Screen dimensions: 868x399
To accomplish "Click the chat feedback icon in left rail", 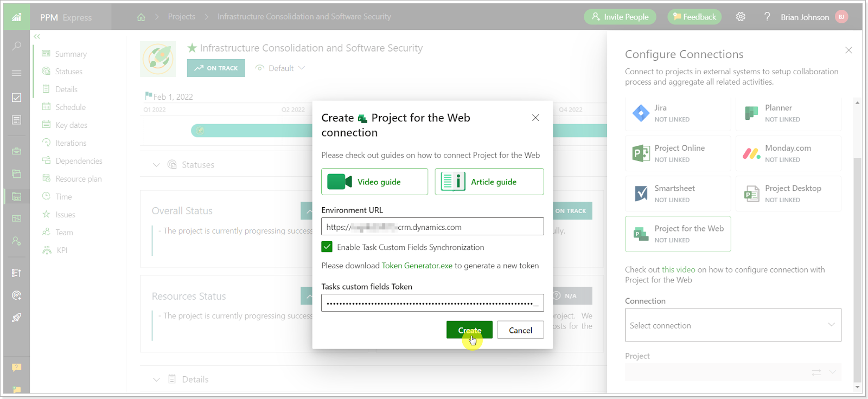I will (16, 367).
